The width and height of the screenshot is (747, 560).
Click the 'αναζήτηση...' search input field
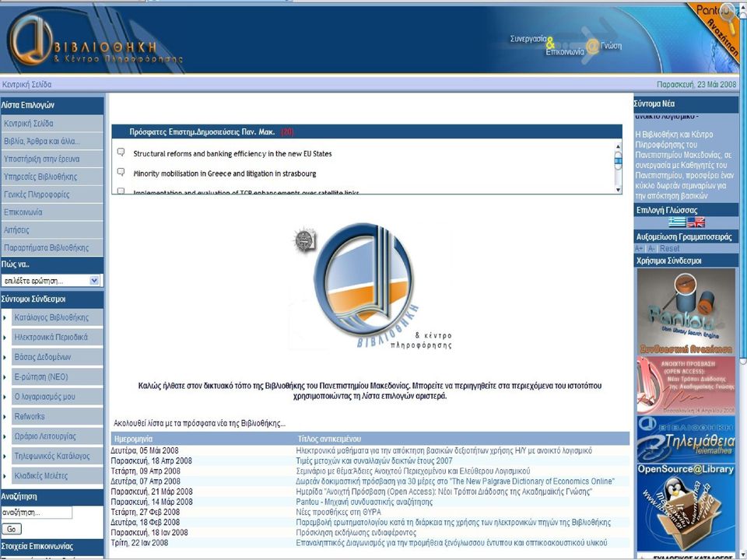click(x=37, y=513)
